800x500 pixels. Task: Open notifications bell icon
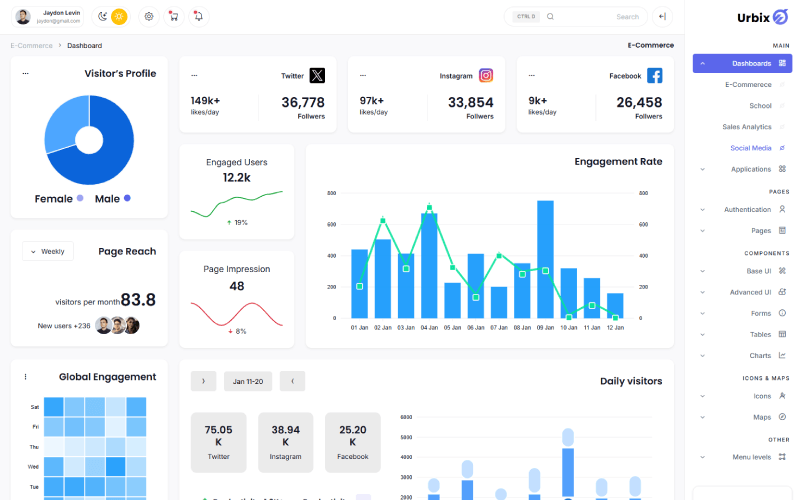point(198,16)
